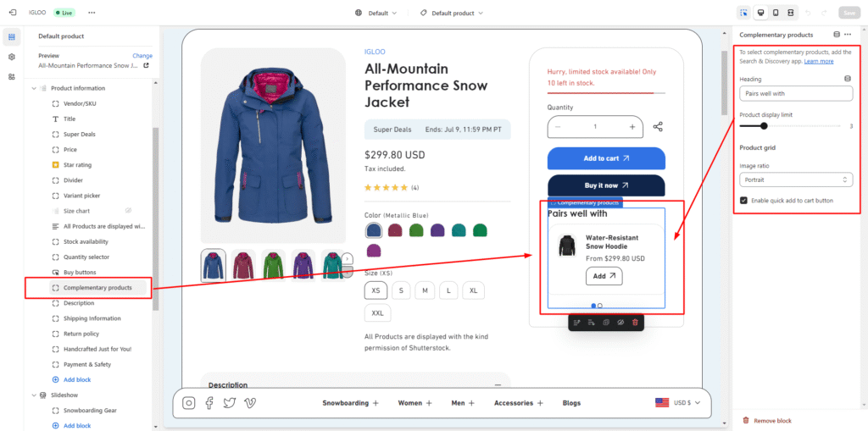Adjust the Product display limit slider

coord(764,125)
